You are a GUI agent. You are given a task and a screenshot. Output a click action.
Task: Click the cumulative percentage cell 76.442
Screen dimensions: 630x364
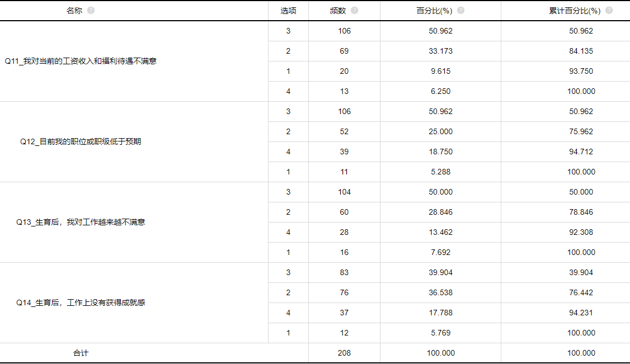[581, 292]
